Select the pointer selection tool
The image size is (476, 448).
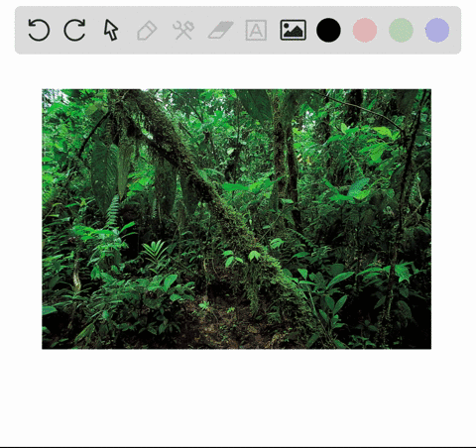[111, 30]
